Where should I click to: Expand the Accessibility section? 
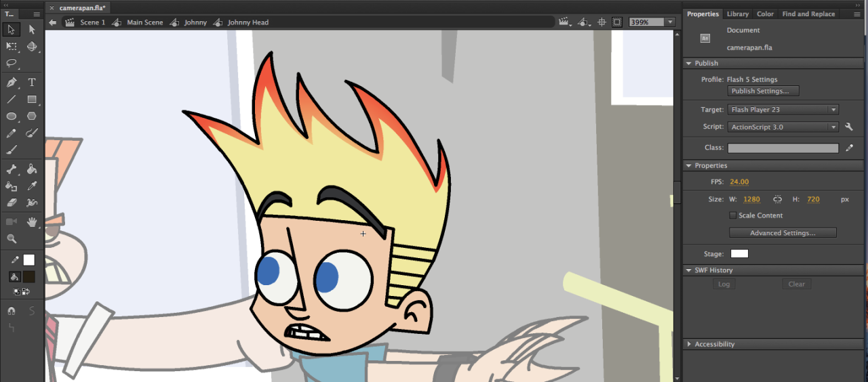point(690,344)
